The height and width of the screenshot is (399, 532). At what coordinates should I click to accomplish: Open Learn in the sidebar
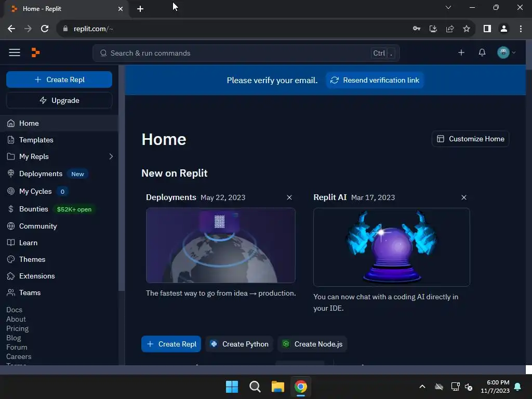[x=59, y=243]
